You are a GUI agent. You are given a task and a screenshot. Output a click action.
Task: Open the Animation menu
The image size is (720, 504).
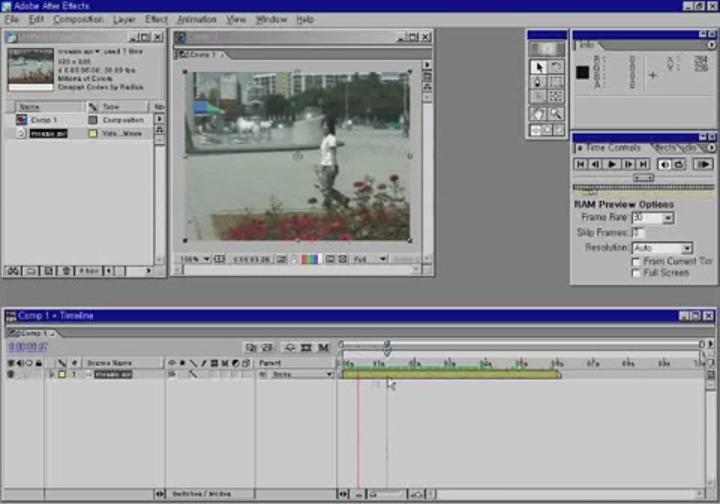[x=197, y=20]
